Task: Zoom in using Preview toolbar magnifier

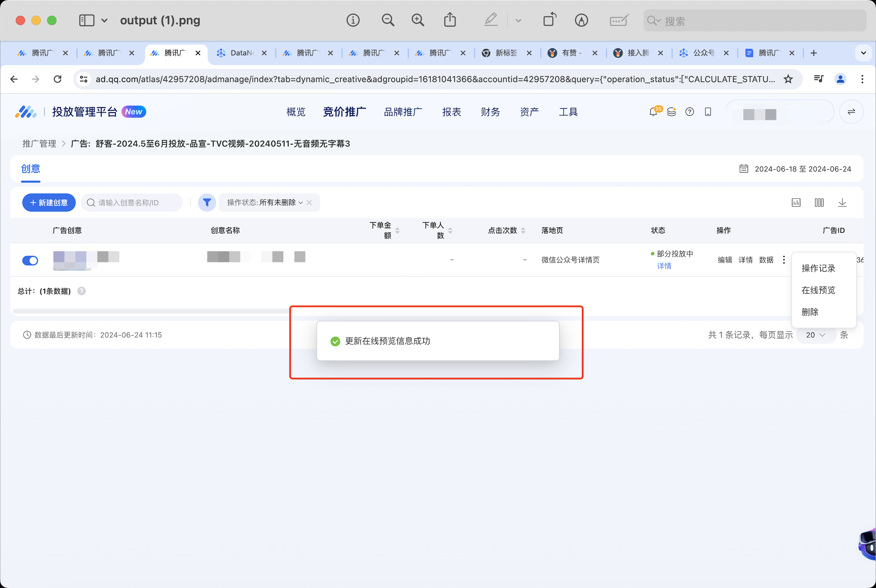Action: point(418,20)
